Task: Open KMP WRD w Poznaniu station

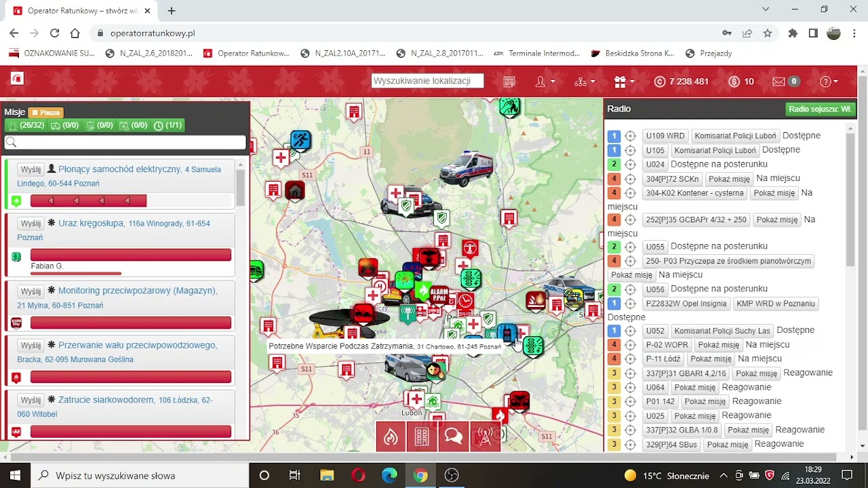Action: click(776, 304)
